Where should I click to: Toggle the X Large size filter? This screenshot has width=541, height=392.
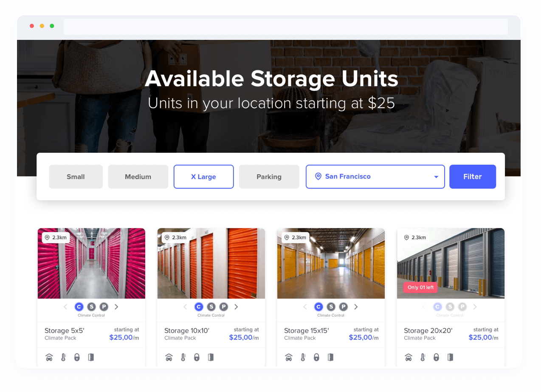tap(203, 176)
